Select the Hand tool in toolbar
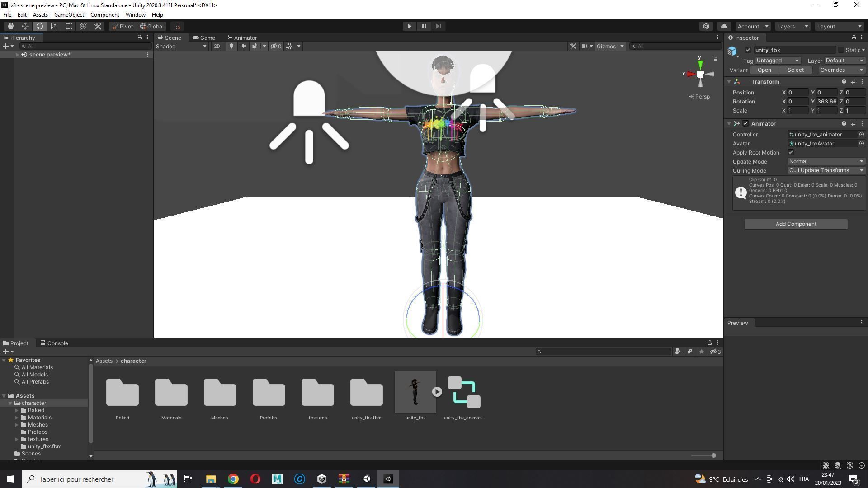Viewport: 868px width, 488px height. click(x=10, y=26)
